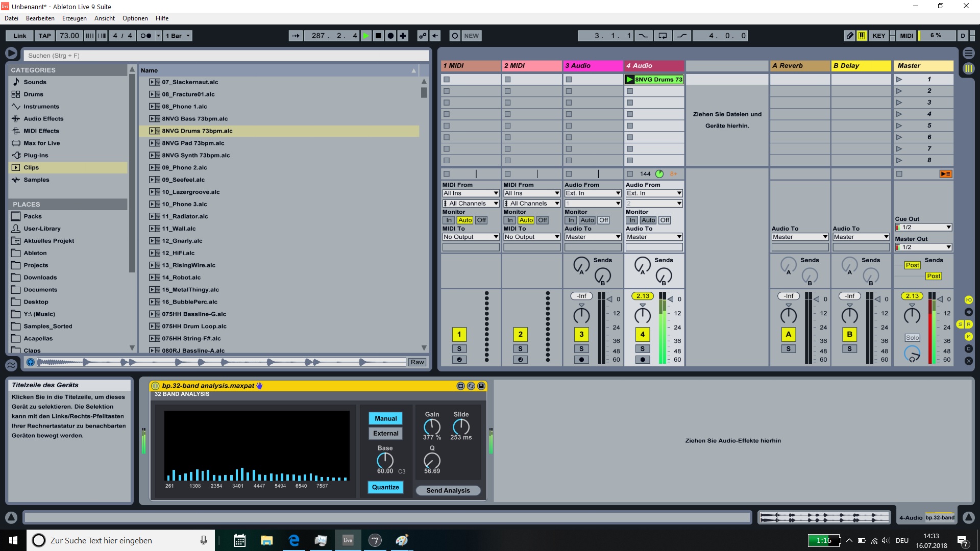Set track 3 Audio Monitor to Off

tap(603, 220)
